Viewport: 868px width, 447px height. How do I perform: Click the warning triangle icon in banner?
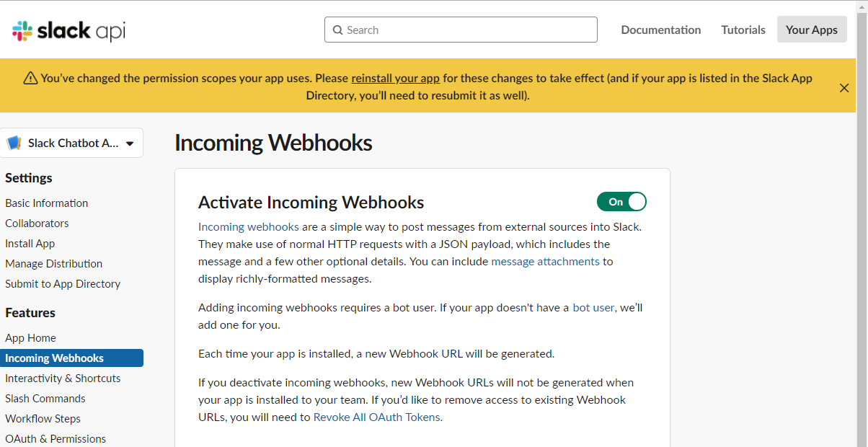coord(30,79)
